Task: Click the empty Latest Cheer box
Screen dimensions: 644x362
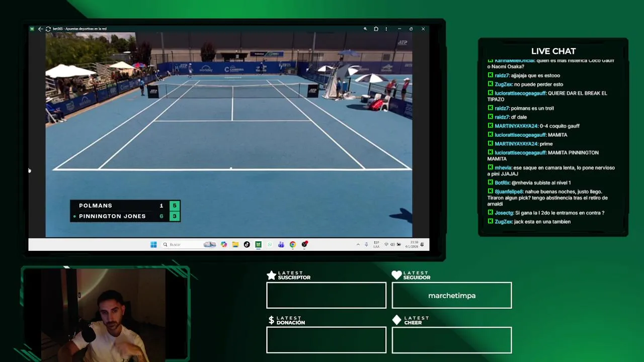Action: tap(452, 340)
